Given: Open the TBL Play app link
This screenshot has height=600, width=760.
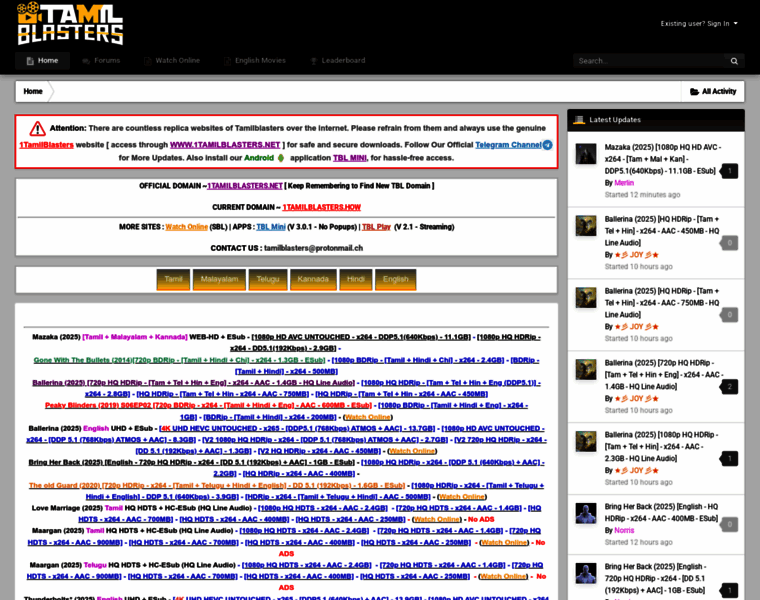Looking at the screenshot, I should click(376, 227).
